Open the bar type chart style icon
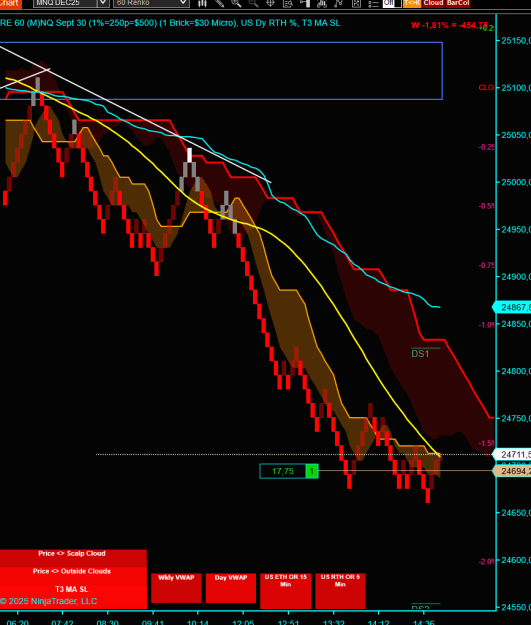This screenshot has height=625, width=531. pyautogui.click(x=203, y=3)
